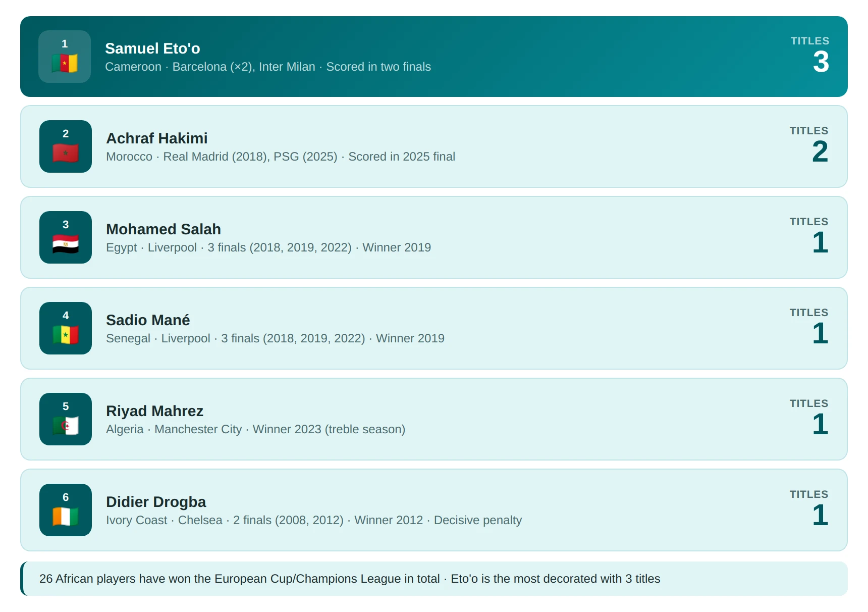Image resolution: width=868 pixels, height=612 pixels.
Task: Click the Morocco flag badge ranked 2
Action: 66,146
